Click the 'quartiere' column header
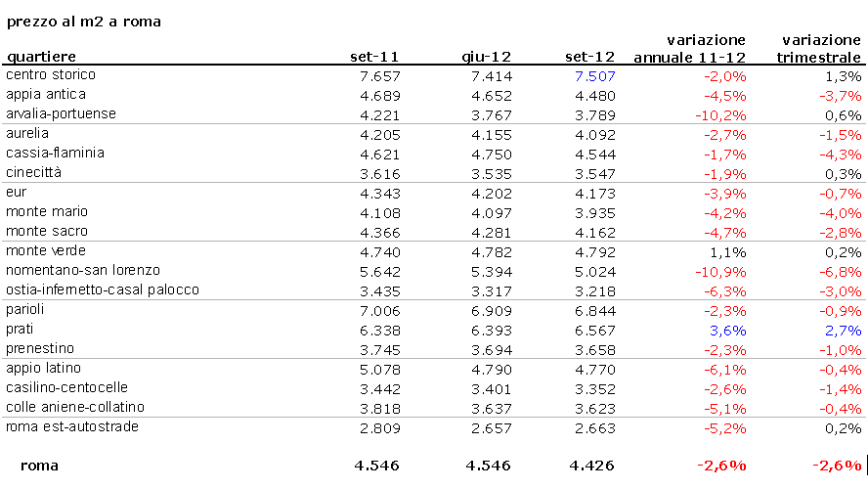Screen dimensions: 868x489 41,57
